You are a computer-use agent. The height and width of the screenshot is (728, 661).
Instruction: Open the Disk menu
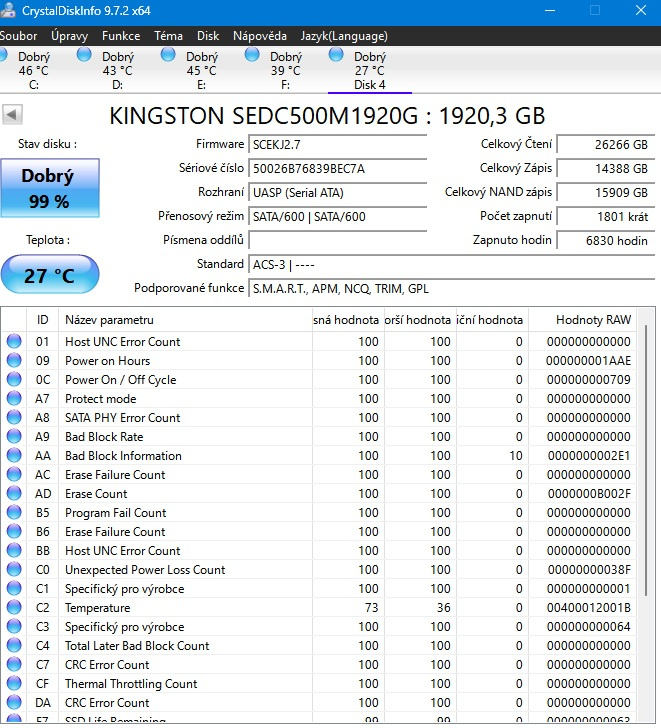tap(207, 36)
